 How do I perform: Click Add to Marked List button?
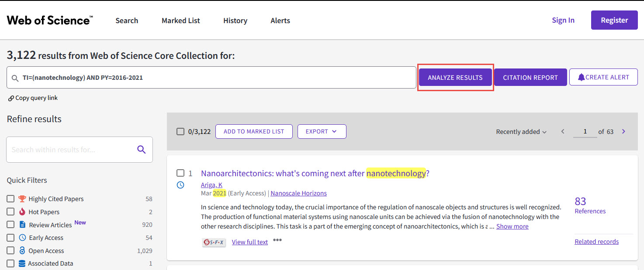[x=254, y=131]
